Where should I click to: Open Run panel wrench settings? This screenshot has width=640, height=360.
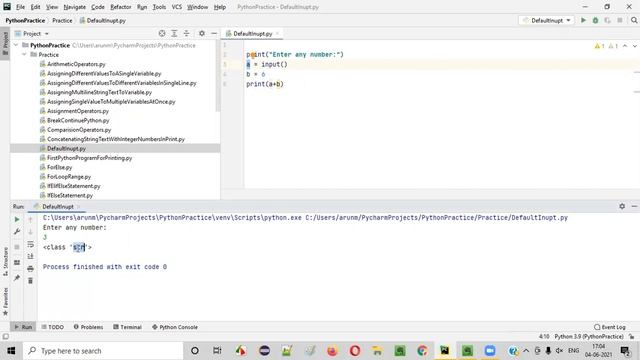pos(17,232)
